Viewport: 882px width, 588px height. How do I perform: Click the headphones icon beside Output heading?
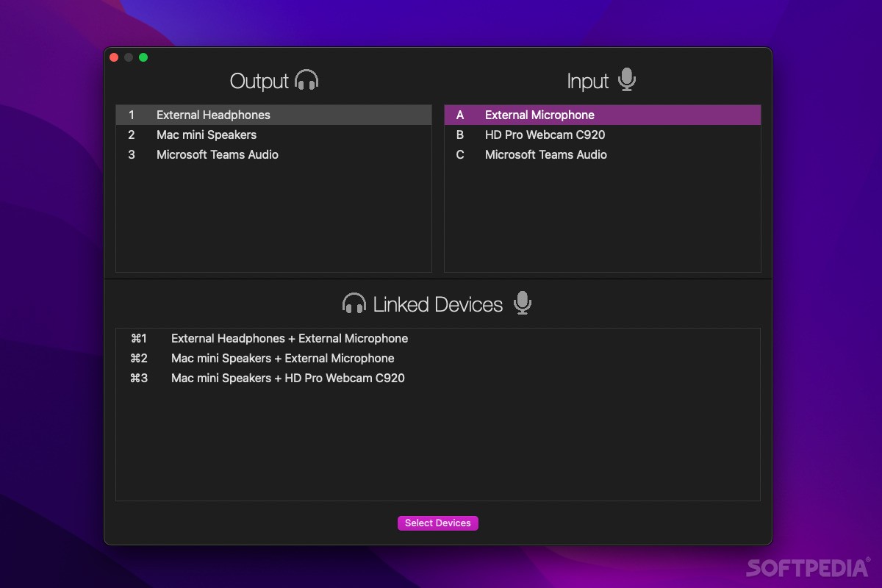point(306,80)
